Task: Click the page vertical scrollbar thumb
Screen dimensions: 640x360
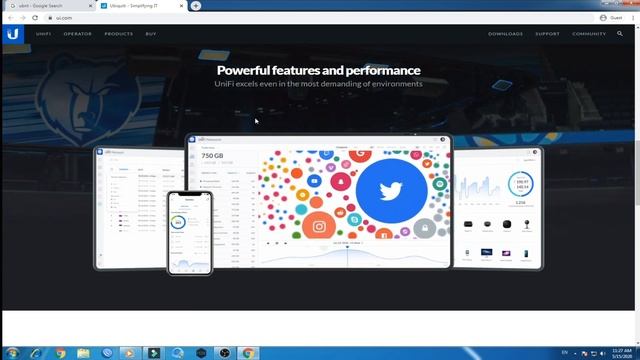Action: point(637,173)
